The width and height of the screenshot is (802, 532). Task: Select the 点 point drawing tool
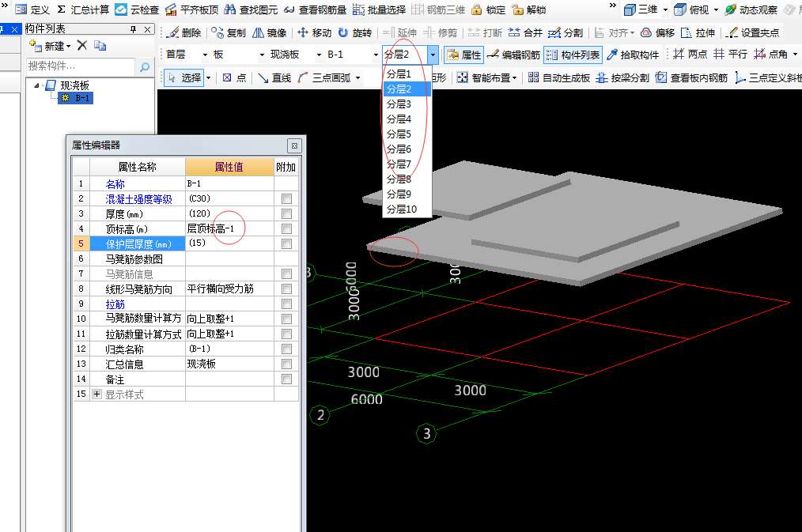[234, 77]
